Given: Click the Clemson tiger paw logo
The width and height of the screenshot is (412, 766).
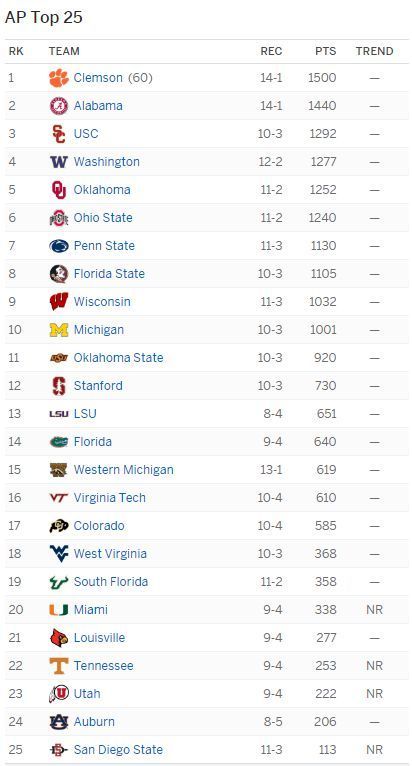Looking at the screenshot, I should (59, 78).
